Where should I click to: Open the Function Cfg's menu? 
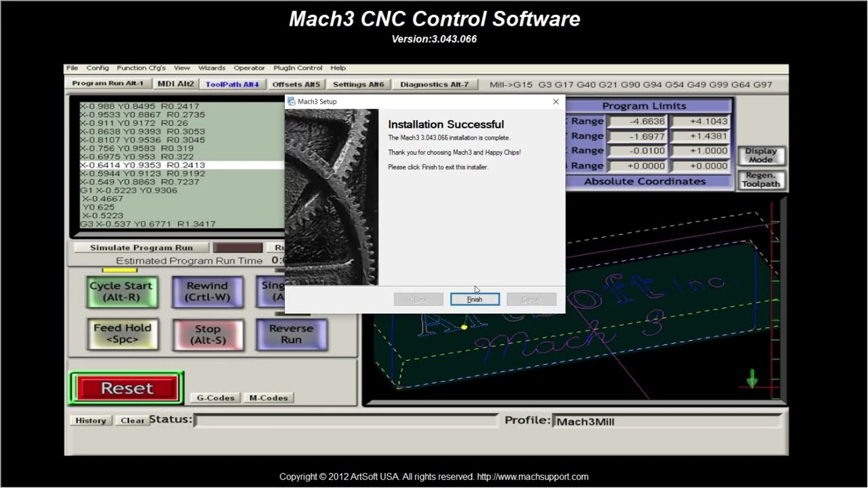coord(141,68)
